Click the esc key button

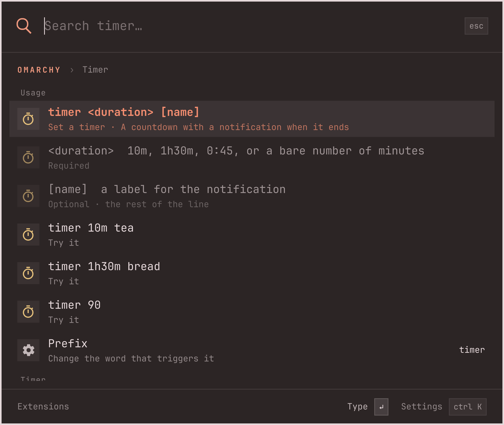pyautogui.click(x=476, y=26)
